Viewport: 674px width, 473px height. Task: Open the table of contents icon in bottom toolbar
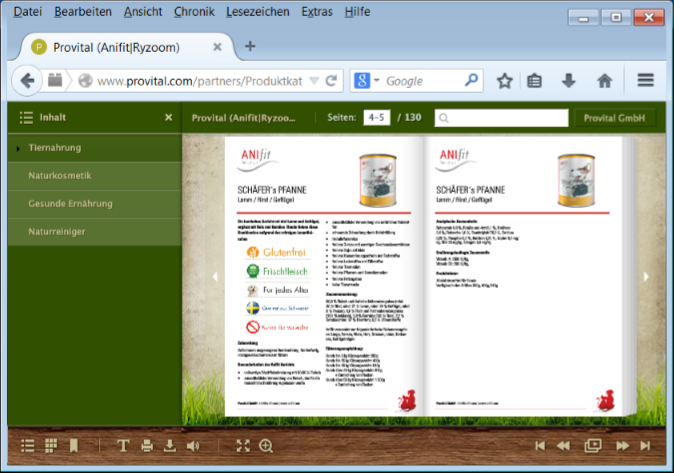28,446
